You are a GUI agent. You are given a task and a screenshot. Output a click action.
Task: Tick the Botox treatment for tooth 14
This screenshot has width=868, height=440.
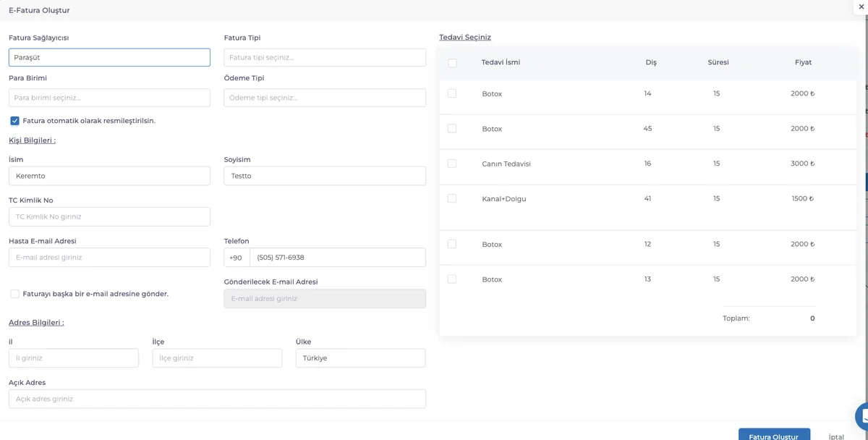452,93
